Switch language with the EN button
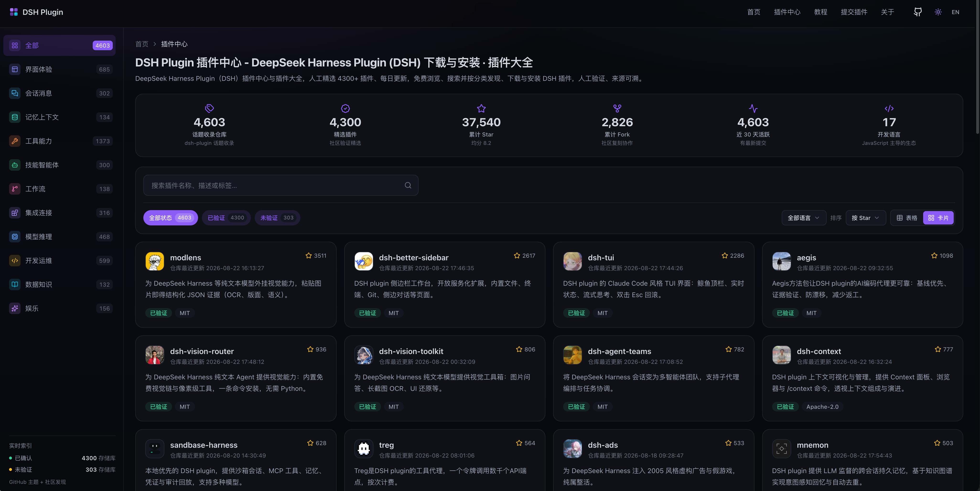Image resolution: width=980 pixels, height=491 pixels. [x=955, y=12]
